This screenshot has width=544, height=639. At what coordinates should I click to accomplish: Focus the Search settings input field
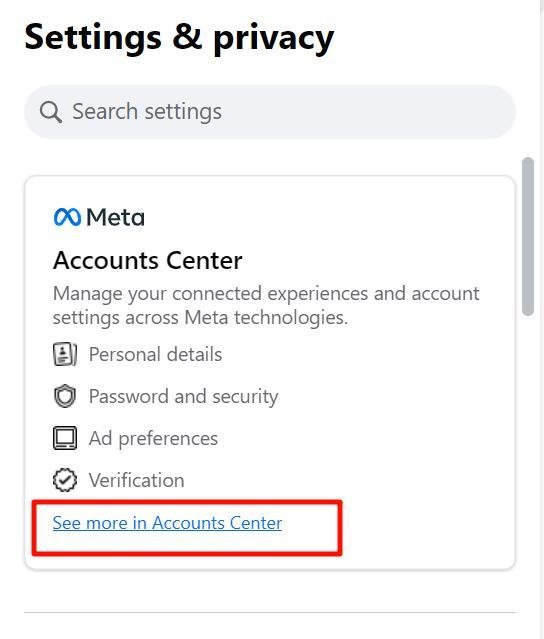(270, 112)
